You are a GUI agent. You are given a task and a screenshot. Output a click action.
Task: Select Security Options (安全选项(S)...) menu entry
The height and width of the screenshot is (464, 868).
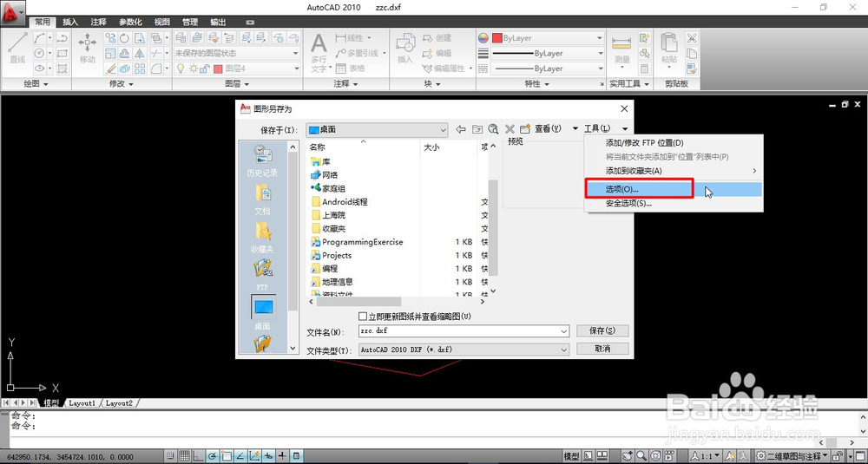[x=674, y=203]
